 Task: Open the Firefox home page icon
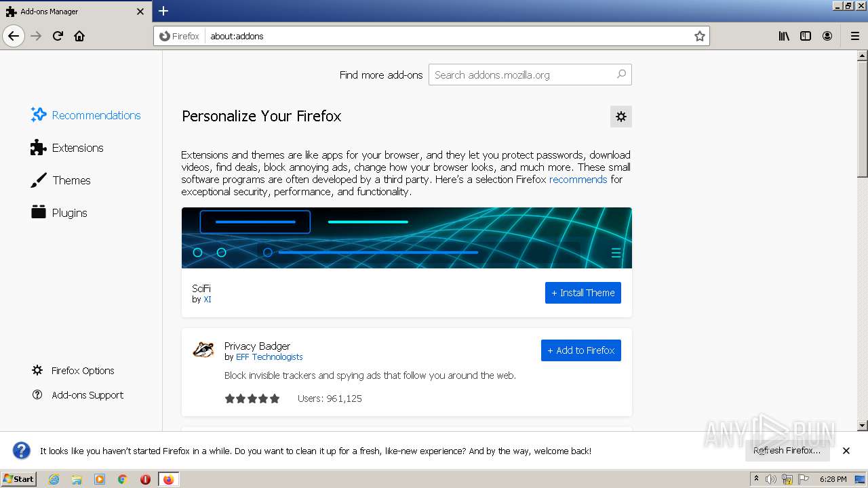click(79, 36)
